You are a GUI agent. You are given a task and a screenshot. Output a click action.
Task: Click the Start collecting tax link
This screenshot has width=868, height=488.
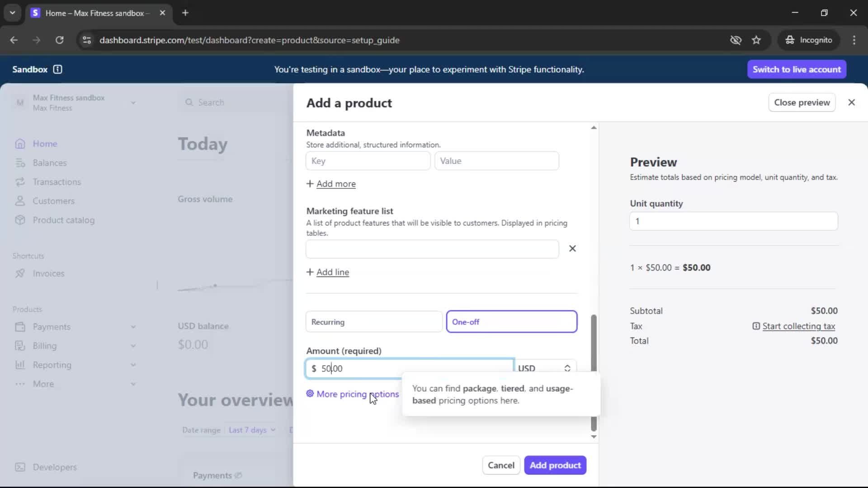[798, 326]
